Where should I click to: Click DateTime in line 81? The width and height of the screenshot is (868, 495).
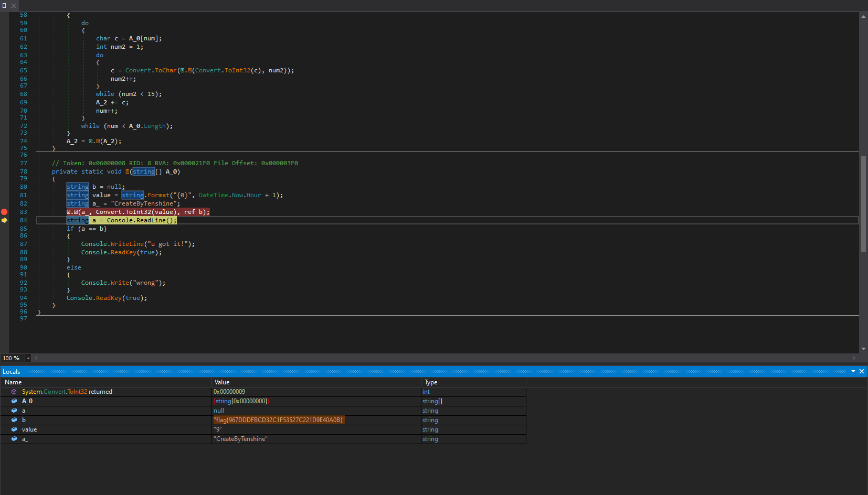[214, 195]
